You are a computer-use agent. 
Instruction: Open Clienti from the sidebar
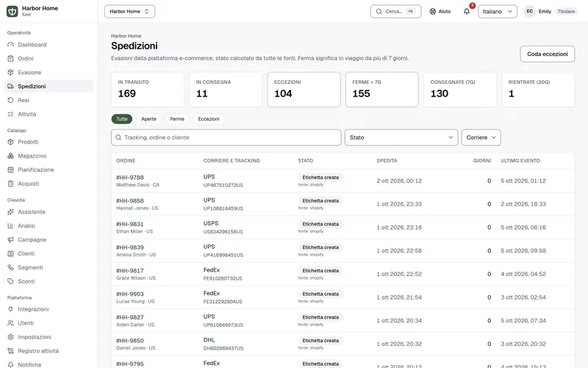tap(49, 253)
